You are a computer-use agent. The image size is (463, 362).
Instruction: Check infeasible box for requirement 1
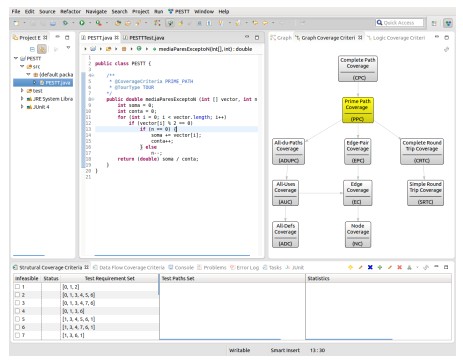tap(17, 286)
